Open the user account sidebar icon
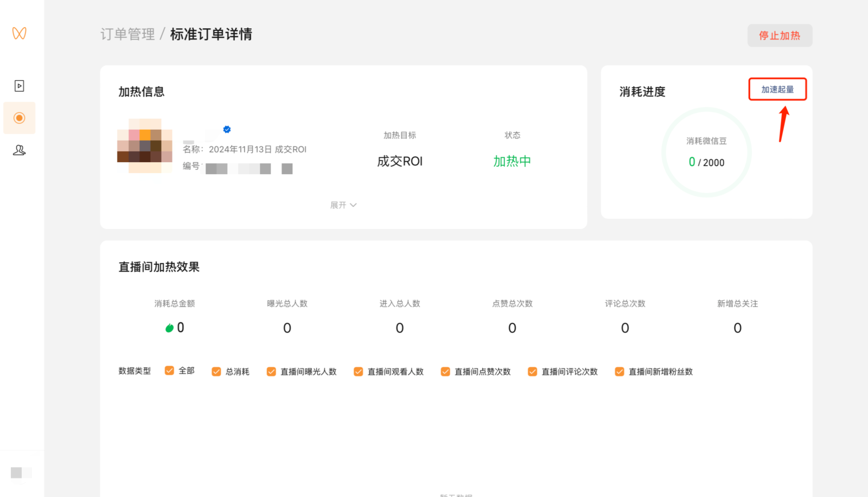The image size is (868, 497). tap(20, 150)
